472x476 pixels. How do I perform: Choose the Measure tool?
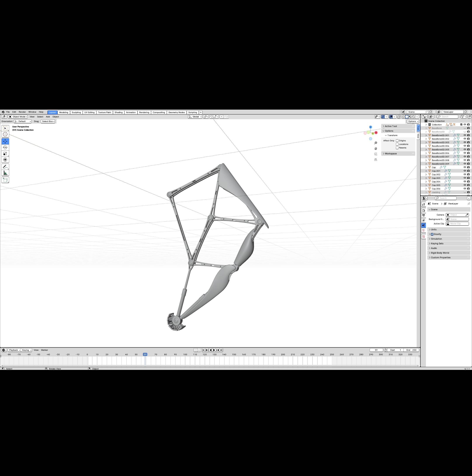coord(5,173)
